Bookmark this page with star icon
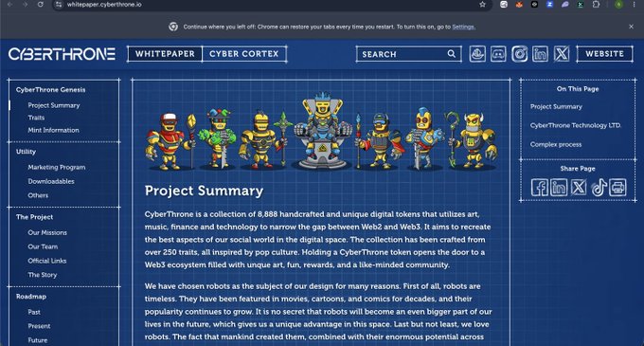 pos(482,5)
